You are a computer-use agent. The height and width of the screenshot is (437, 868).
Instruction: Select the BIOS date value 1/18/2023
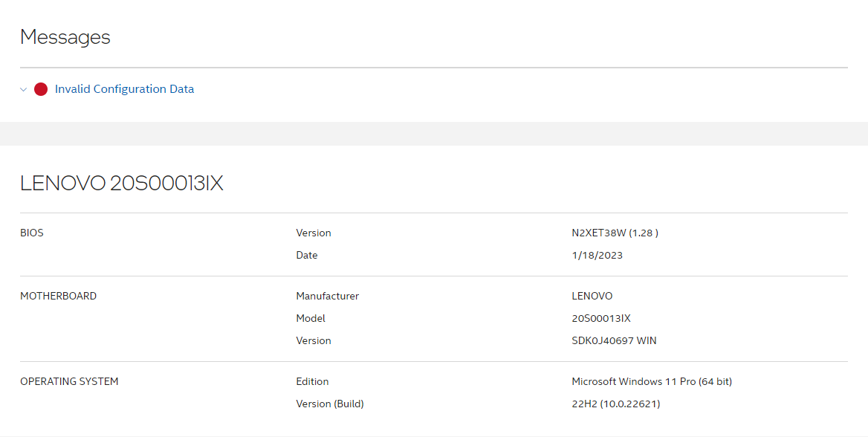click(597, 255)
